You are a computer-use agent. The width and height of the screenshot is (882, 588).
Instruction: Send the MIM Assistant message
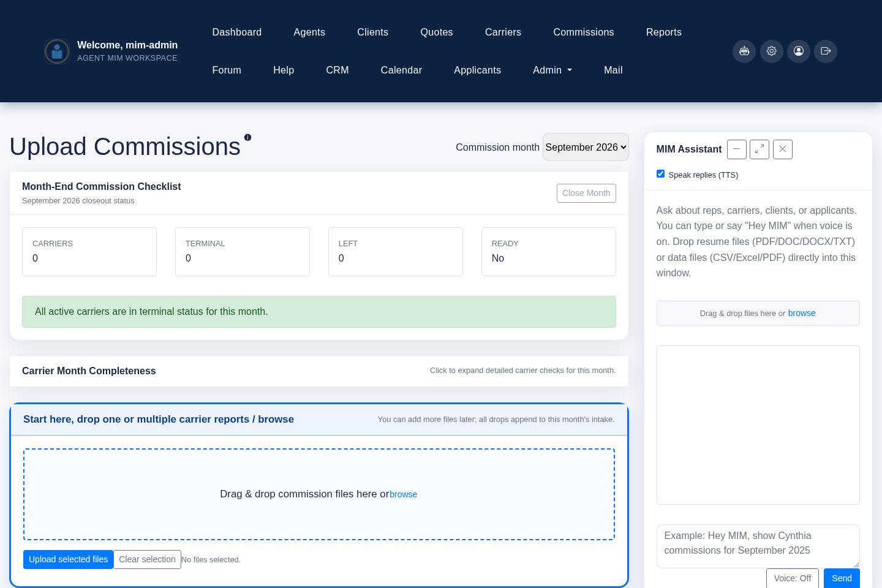[x=842, y=578]
